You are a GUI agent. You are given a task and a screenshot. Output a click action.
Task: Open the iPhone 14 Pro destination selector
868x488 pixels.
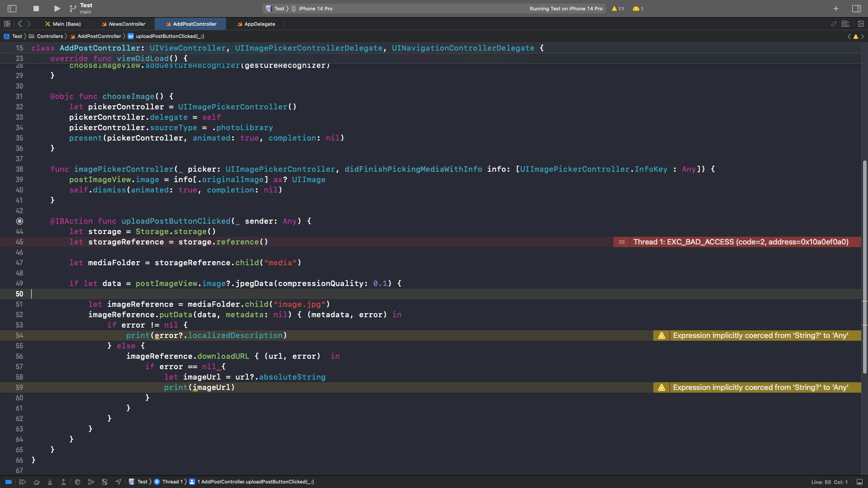point(316,8)
